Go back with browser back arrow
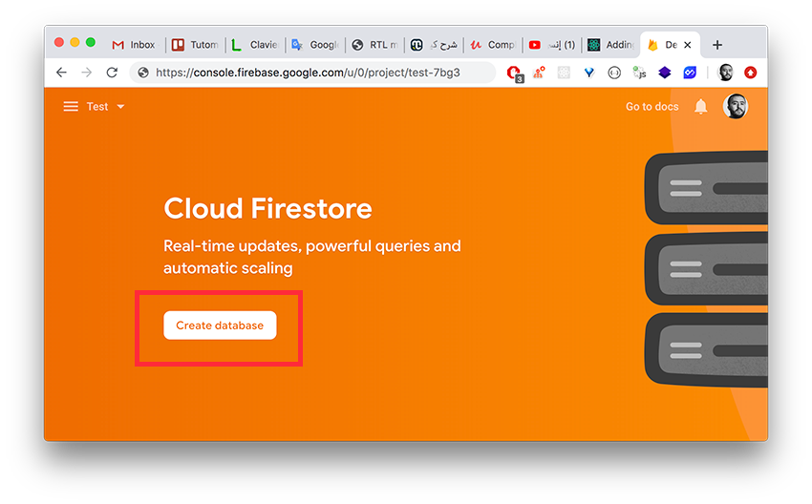Viewport: 812px width, 504px height. click(61, 73)
